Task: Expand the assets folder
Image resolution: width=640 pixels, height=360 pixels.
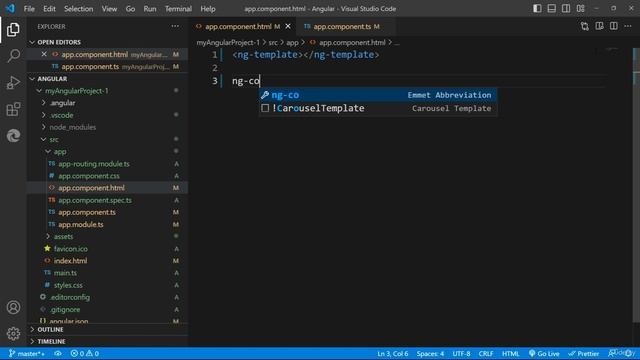Action: [x=108, y=236]
